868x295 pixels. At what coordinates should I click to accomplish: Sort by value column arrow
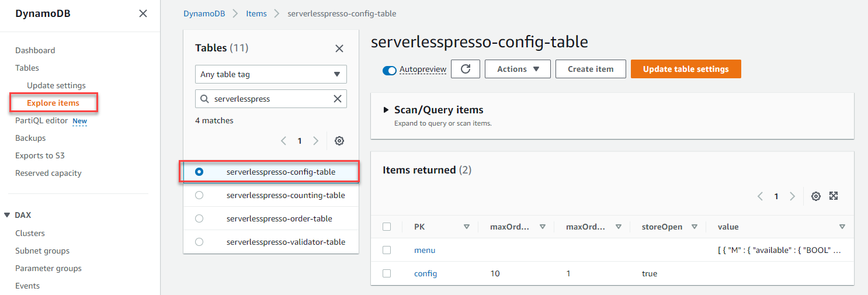(842, 227)
